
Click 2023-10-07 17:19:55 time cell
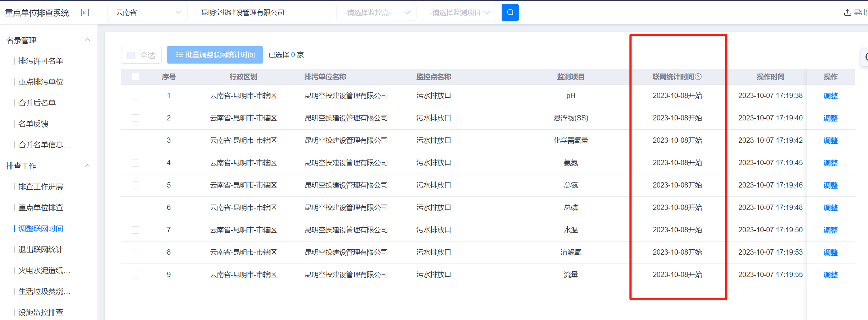(770, 275)
